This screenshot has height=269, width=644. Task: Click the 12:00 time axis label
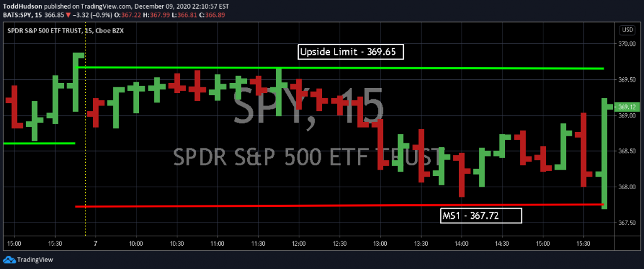click(x=299, y=243)
